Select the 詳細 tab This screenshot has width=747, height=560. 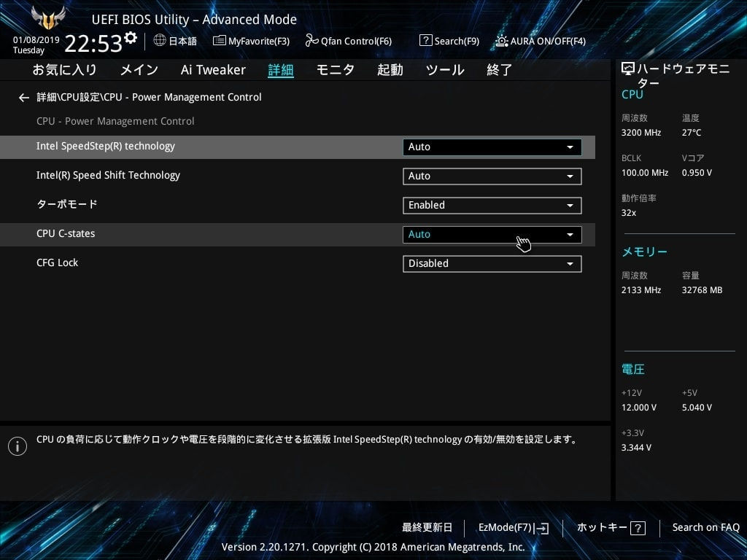pos(281,70)
